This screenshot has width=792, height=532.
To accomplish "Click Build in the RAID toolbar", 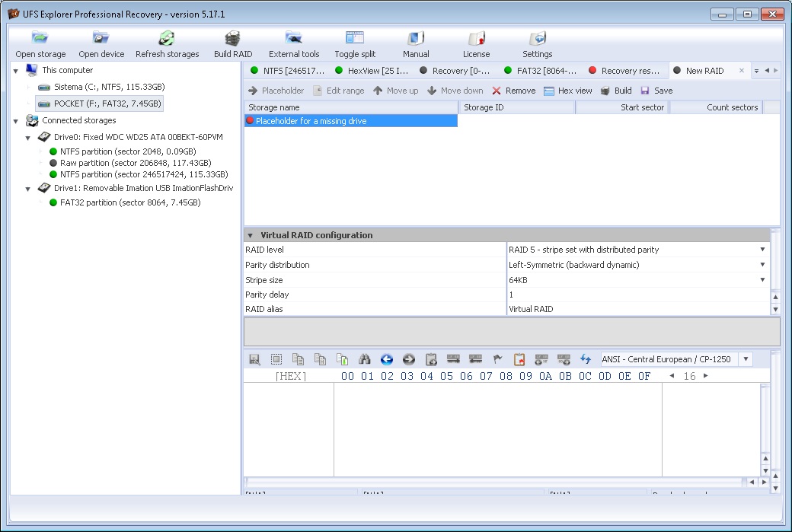I will click(616, 91).
